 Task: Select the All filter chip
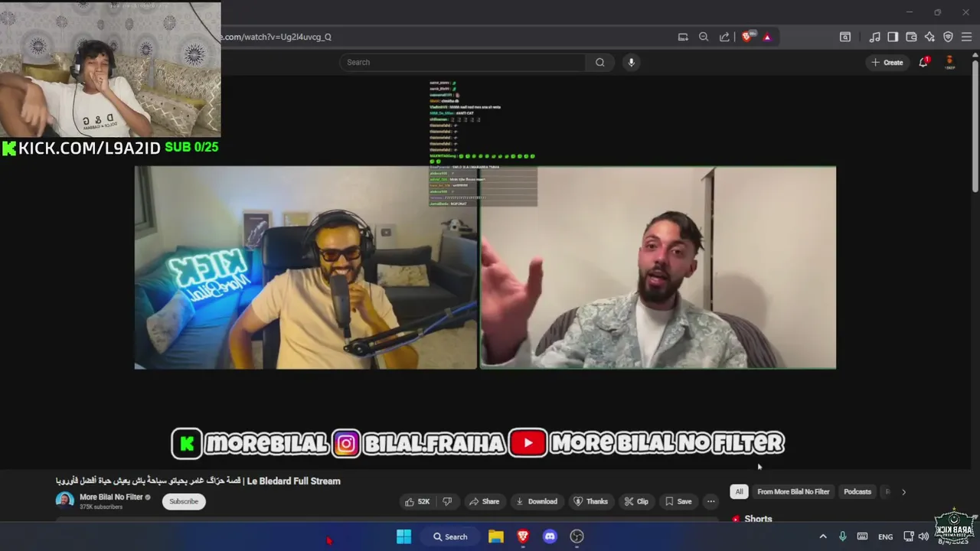pyautogui.click(x=739, y=492)
